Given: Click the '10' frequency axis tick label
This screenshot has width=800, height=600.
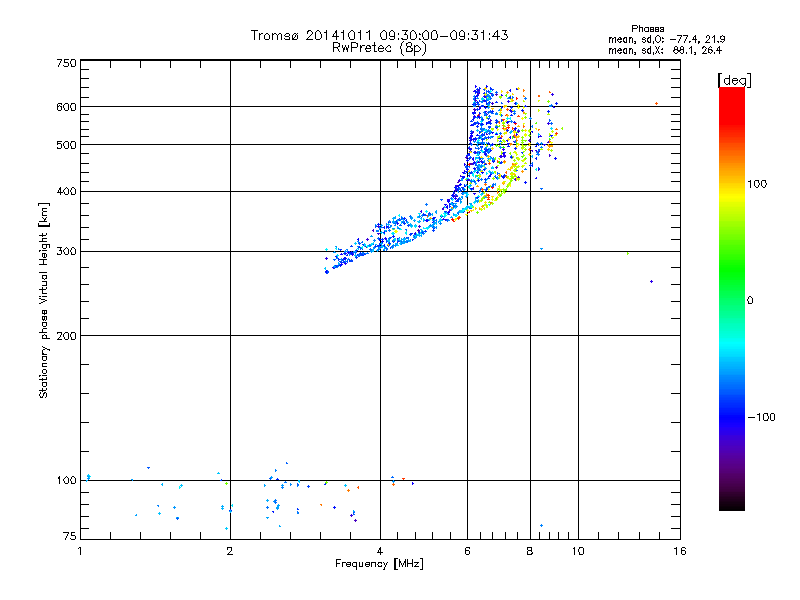Looking at the screenshot, I should pyautogui.click(x=578, y=551).
